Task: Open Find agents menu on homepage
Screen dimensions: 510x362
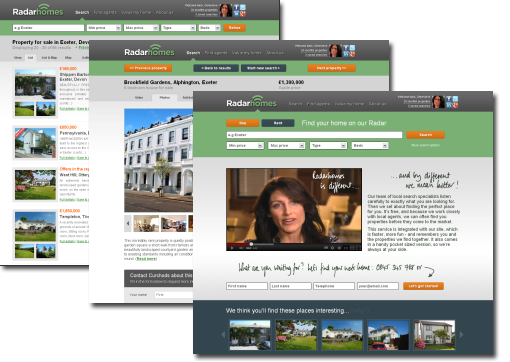Action: point(318,104)
